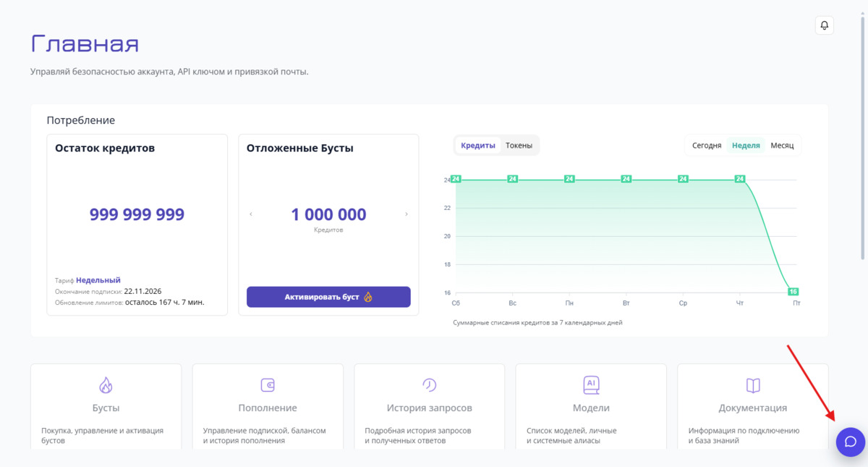868x467 pixels.
Task: Show next deferred boost with right arrow
Action: pos(407,214)
